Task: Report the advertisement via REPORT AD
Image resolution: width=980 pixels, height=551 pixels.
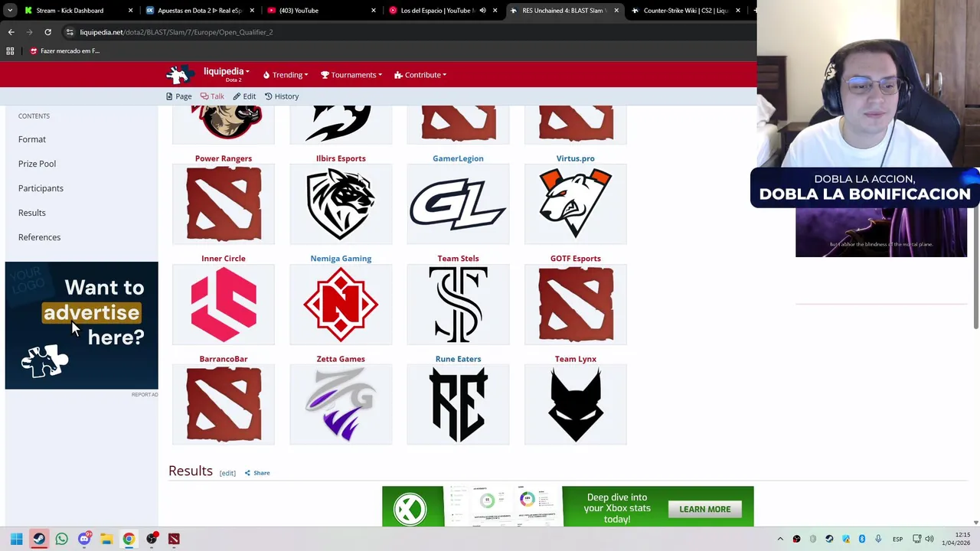Action: click(145, 395)
